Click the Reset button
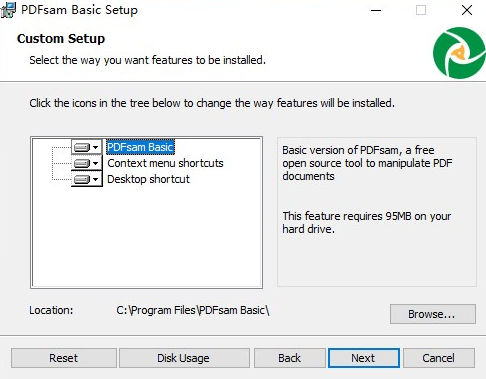 (x=64, y=358)
